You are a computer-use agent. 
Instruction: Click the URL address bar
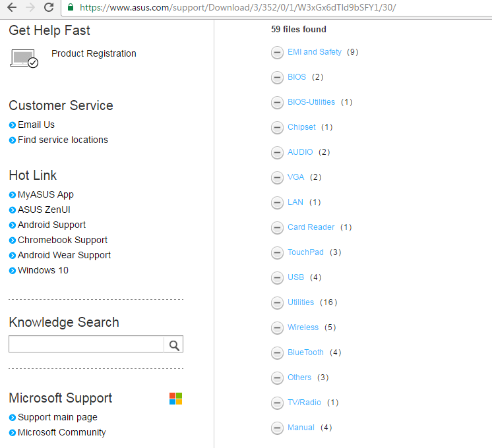click(x=264, y=8)
